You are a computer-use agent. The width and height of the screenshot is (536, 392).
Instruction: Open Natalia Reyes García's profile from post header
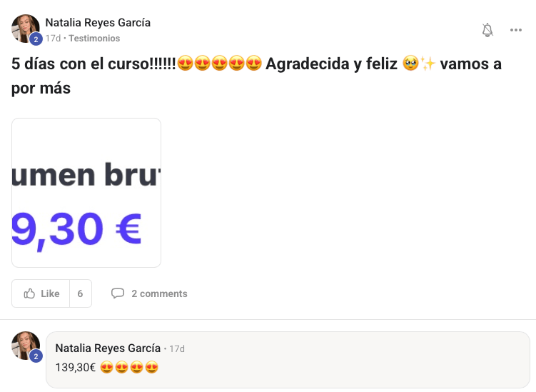click(x=98, y=23)
